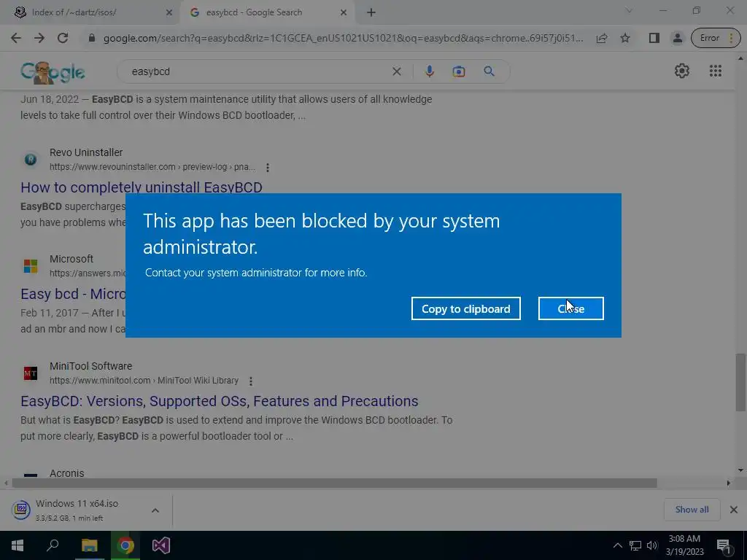Expand download options chevron for Windows 11 iso
747x560 pixels.
155,510
